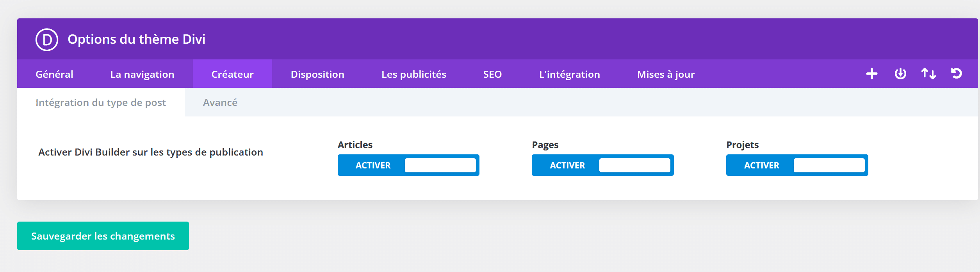
Task: Click the plus icon in purple toolbar
Action: coord(871,73)
